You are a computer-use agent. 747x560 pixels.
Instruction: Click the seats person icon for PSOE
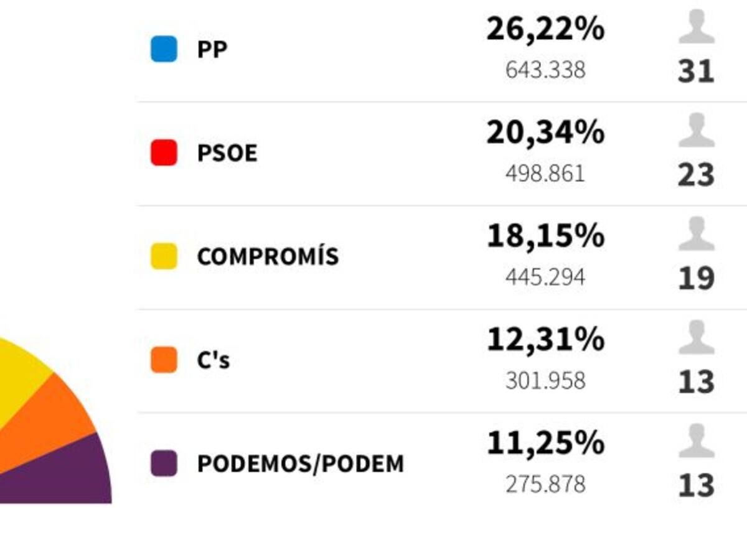(696, 131)
